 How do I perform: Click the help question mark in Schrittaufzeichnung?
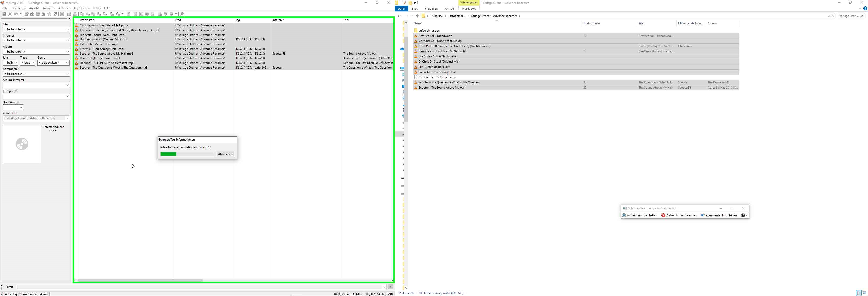743,215
